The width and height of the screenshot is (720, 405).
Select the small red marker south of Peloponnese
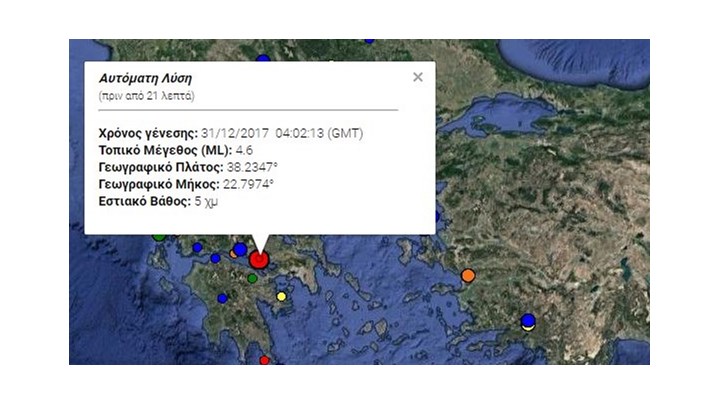pyautogui.click(x=264, y=360)
